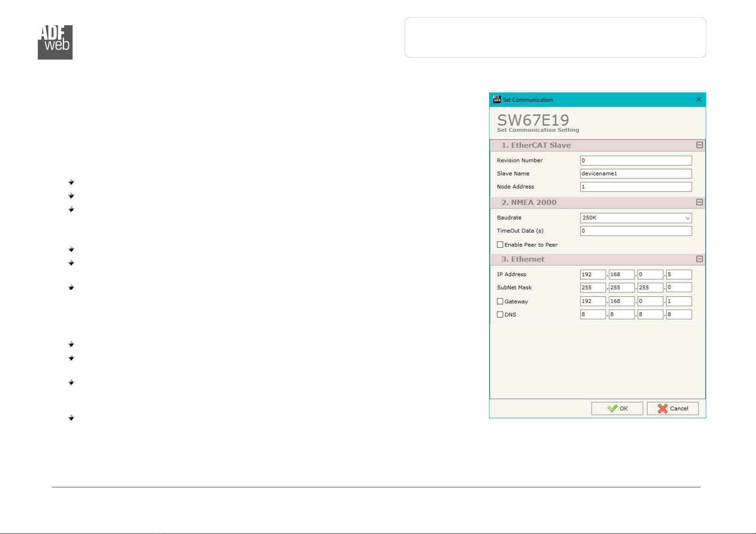This screenshot has height=534, width=756.
Task: Click the first Gateway octet field
Action: coord(593,301)
